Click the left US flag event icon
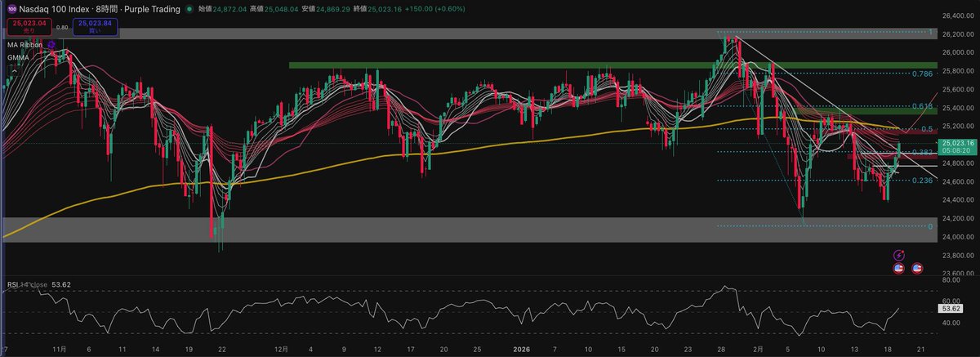This screenshot has height=357, width=980. point(900,267)
